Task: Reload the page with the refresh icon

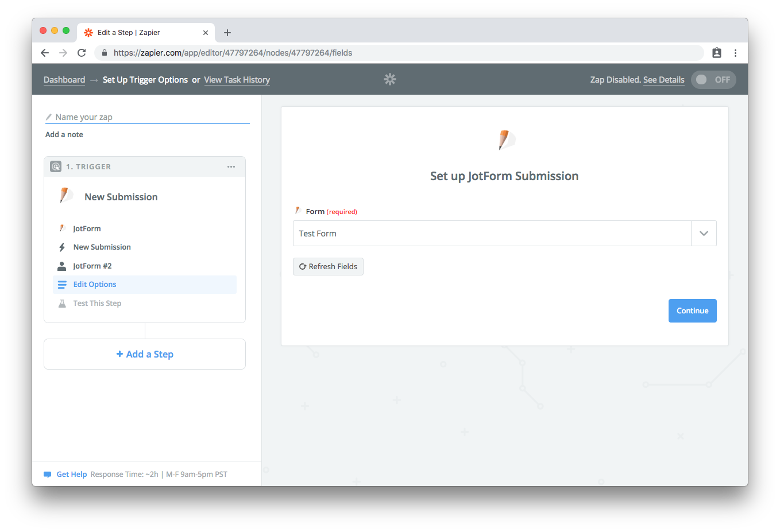Action: point(82,53)
